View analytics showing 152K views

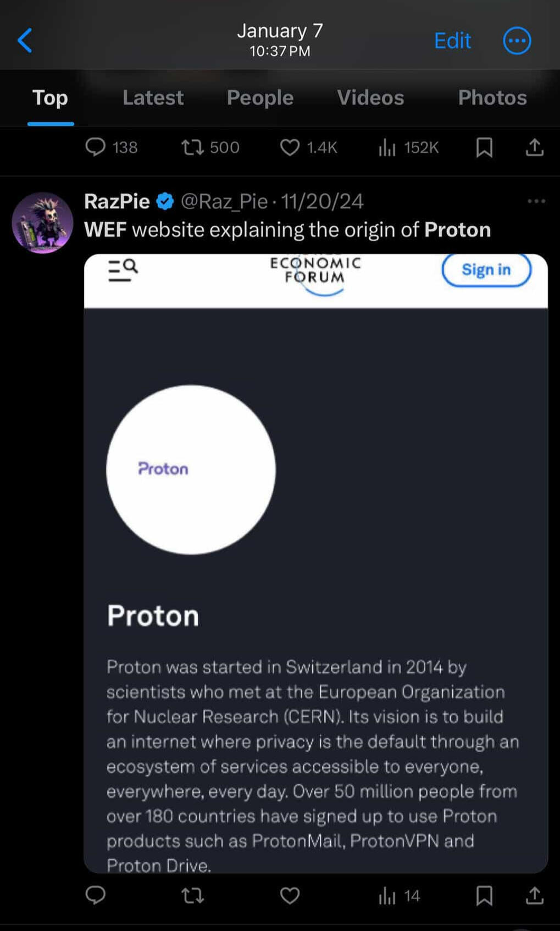coord(387,147)
